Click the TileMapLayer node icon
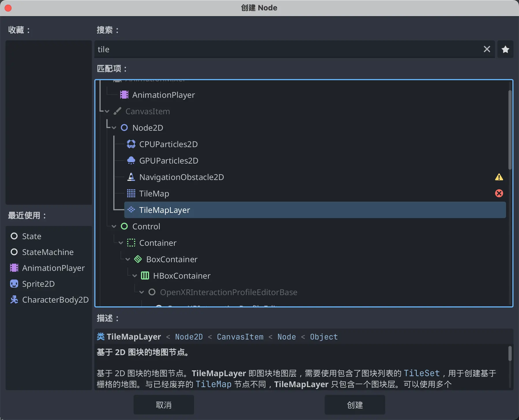This screenshot has height=420, width=519. click(131, 210)
